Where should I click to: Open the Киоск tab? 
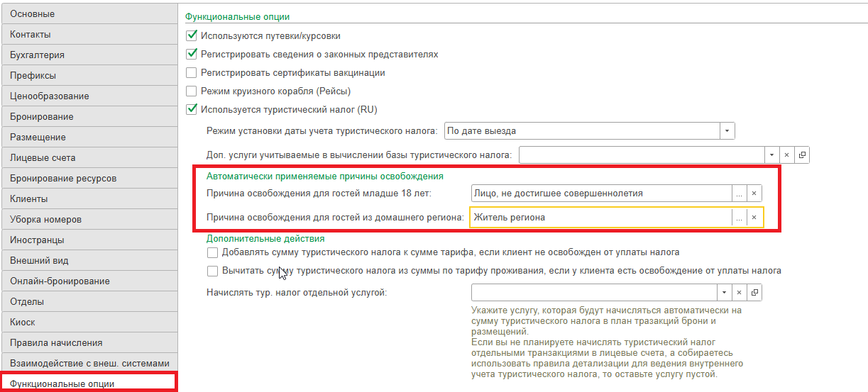88,323
